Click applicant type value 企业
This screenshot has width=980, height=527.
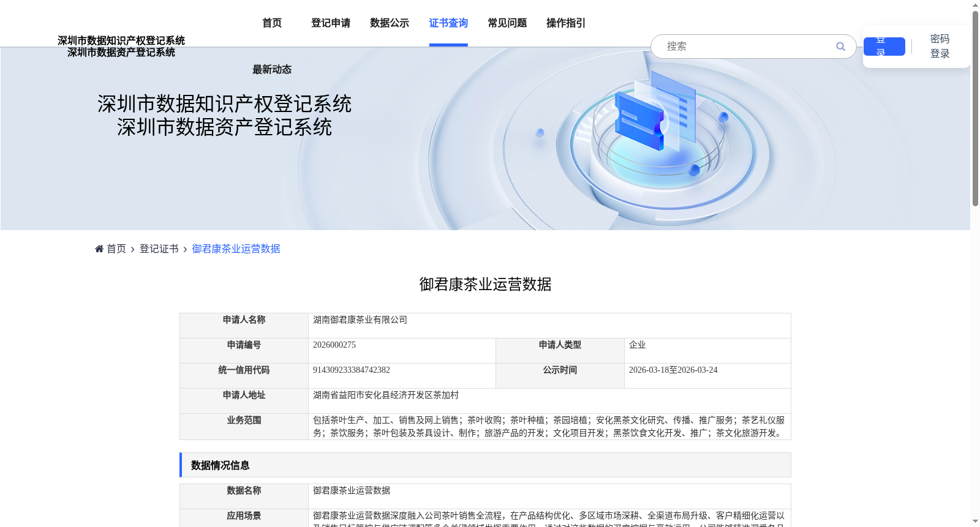(638, 345)
